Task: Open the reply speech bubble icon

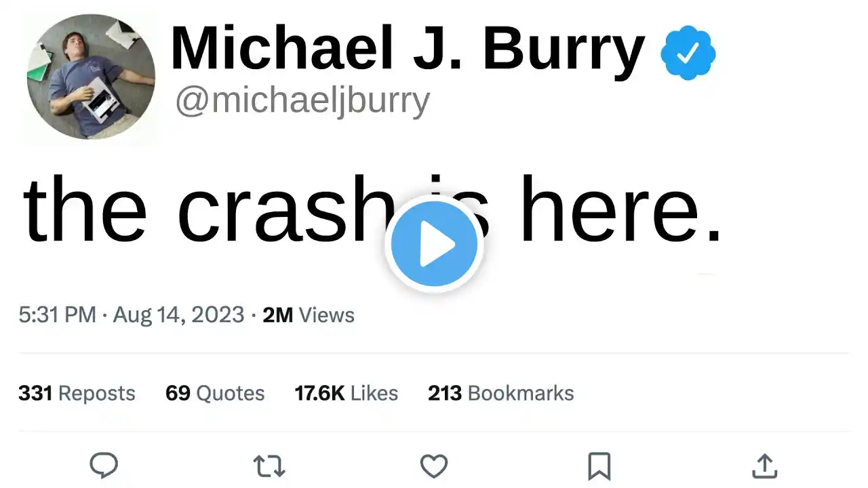Action: coord(104,466)
